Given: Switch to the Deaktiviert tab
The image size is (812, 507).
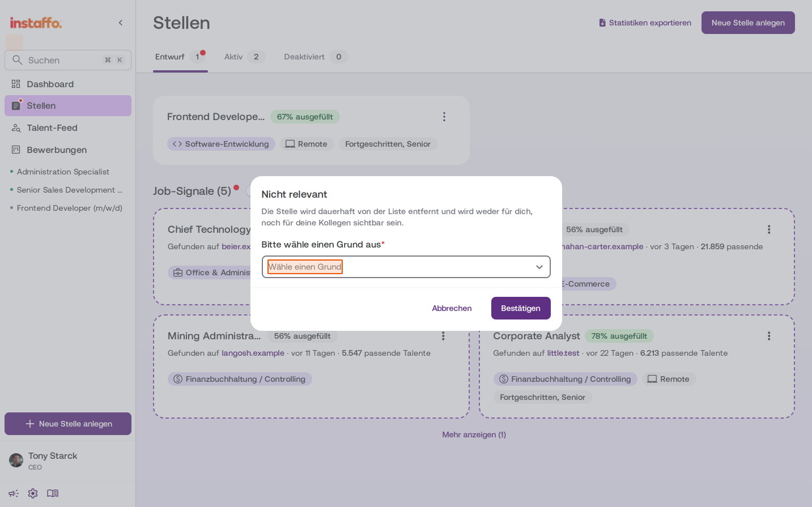Looking at the screenshot, I should pos(316,57).
